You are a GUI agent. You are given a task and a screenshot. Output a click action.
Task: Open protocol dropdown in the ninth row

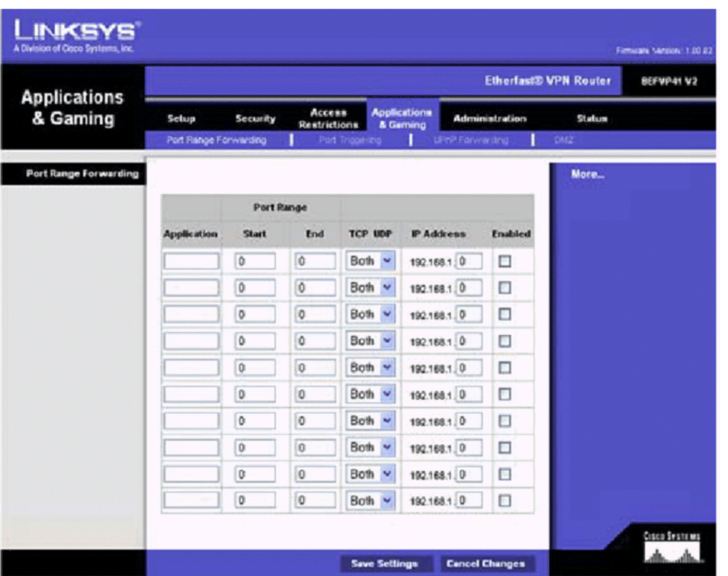(x=370, y=474)
